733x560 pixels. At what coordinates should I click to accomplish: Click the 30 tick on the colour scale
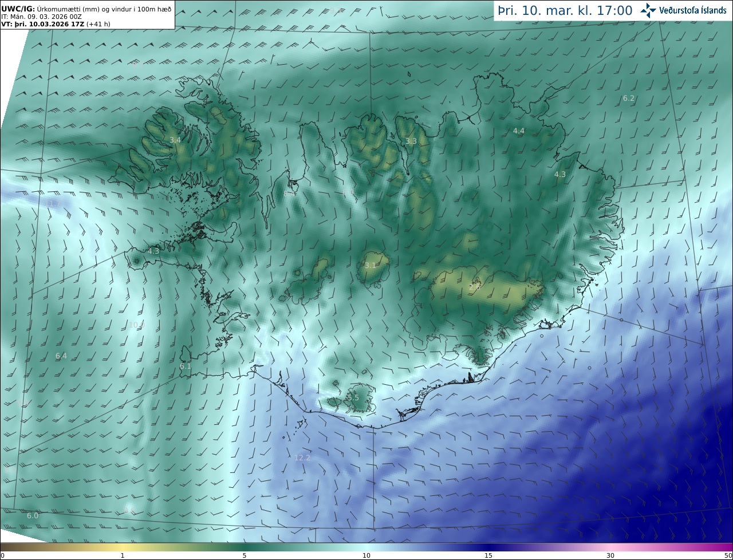[610, 555]
